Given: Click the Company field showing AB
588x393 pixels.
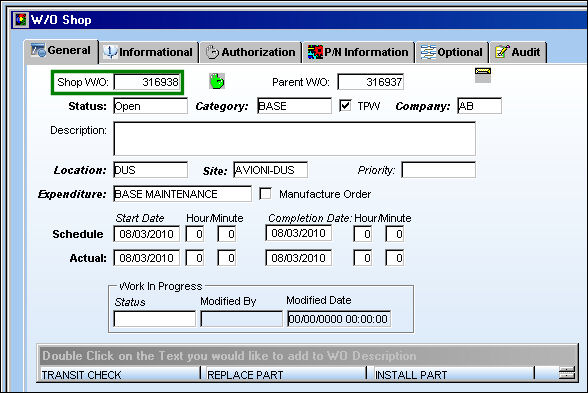Looking at the screenshot, I should click(479, 106).
